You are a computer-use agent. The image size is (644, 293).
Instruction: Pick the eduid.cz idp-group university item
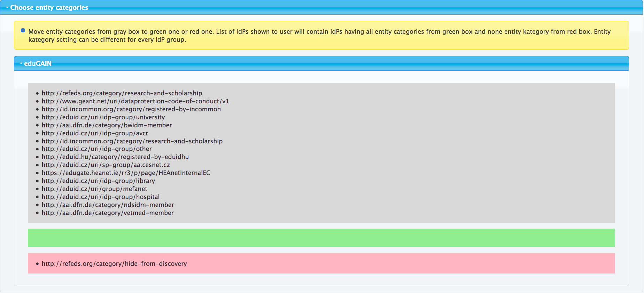(103, 117)
